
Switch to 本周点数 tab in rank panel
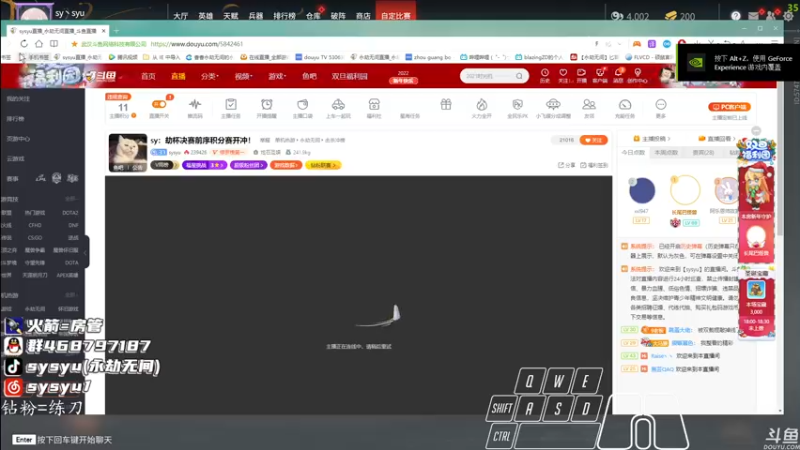pyautogui.click(x=666, y=153)
